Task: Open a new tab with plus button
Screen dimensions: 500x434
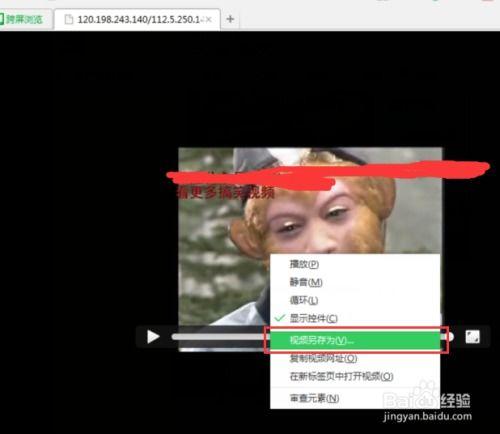Action: [x=230, y=19]
